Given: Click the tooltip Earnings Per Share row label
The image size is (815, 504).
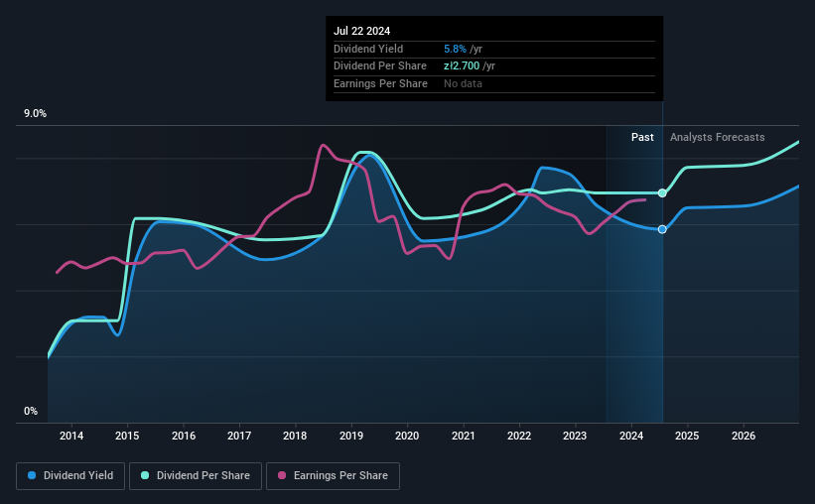Looking at the screenshot, I should point(380,83).
